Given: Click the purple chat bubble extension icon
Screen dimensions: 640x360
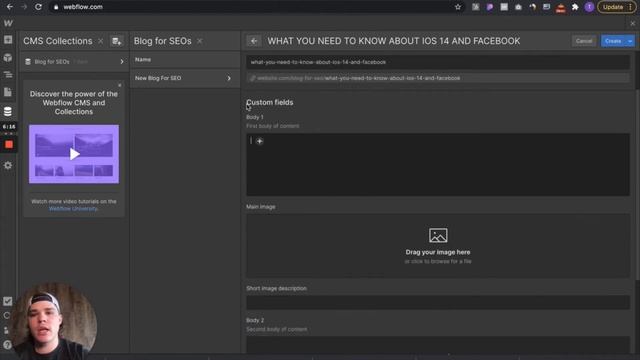Looking at the screenshot, I should click(x=490, y=7).
